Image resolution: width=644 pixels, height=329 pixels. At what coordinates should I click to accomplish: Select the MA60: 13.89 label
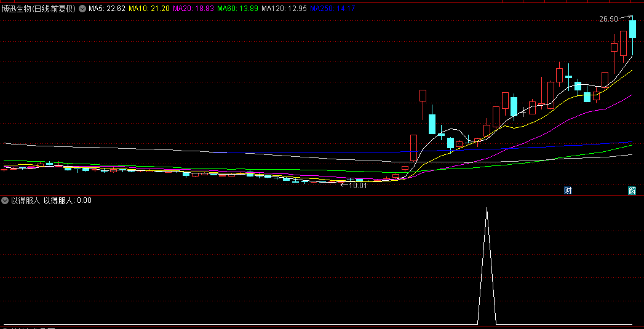click(238, 8)
